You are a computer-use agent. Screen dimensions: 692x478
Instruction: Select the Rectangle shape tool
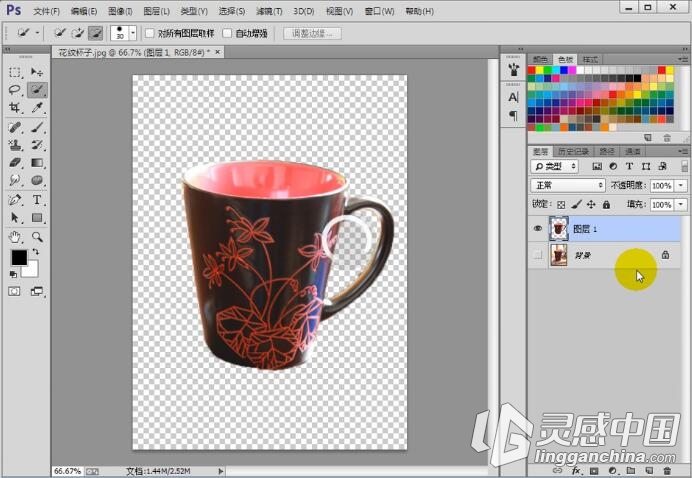point(37,218)
